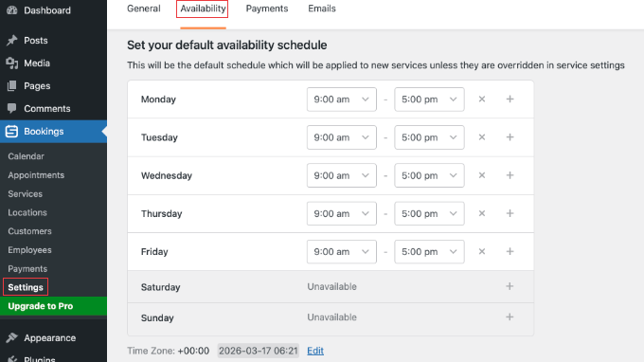Image resolution: width=644 pixels, height=362 pixels.
Task: Open the Emails tab
Action: point(322,9)
